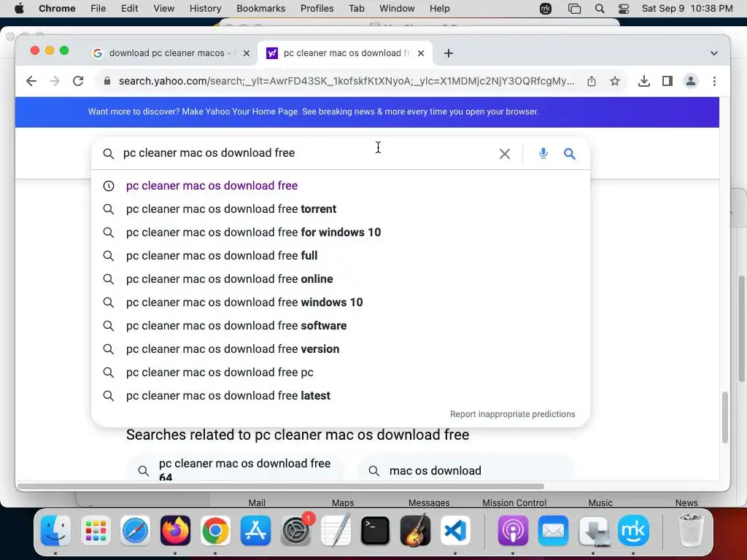Open App Store from the Dock

click(255, 531)
